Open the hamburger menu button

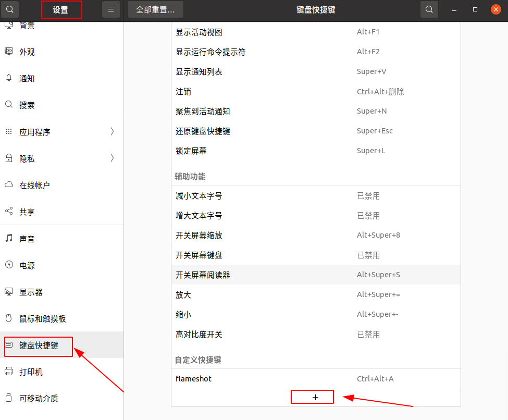coord(111,9)
